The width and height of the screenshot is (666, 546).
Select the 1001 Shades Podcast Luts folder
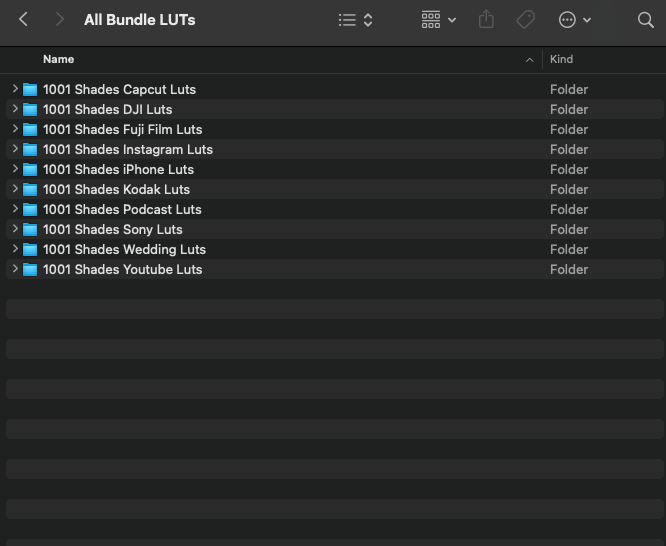pos(122,209)
